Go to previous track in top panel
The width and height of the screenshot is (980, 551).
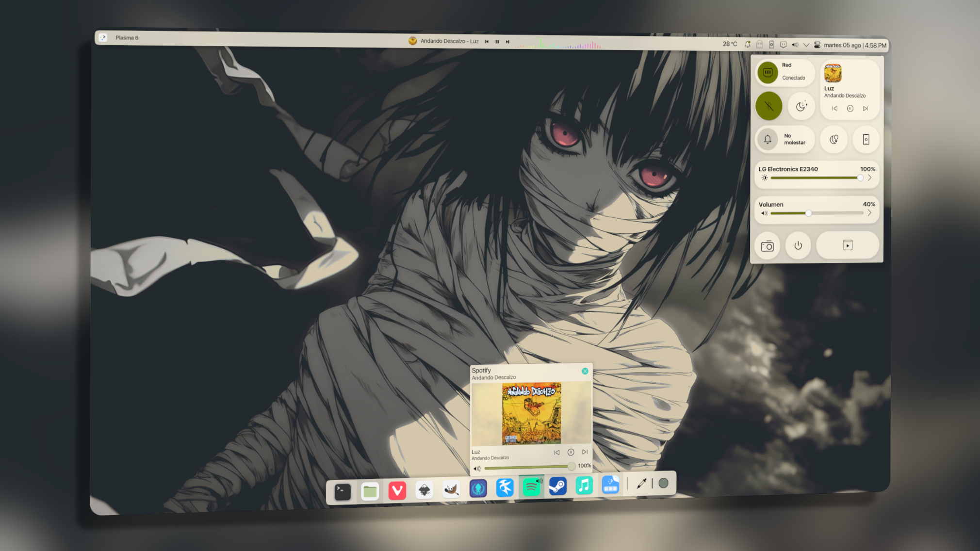click(x=487, y=42)
